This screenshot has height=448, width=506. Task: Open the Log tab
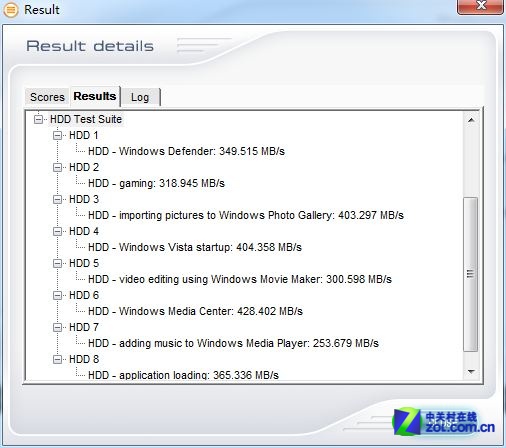coord(140,97)
